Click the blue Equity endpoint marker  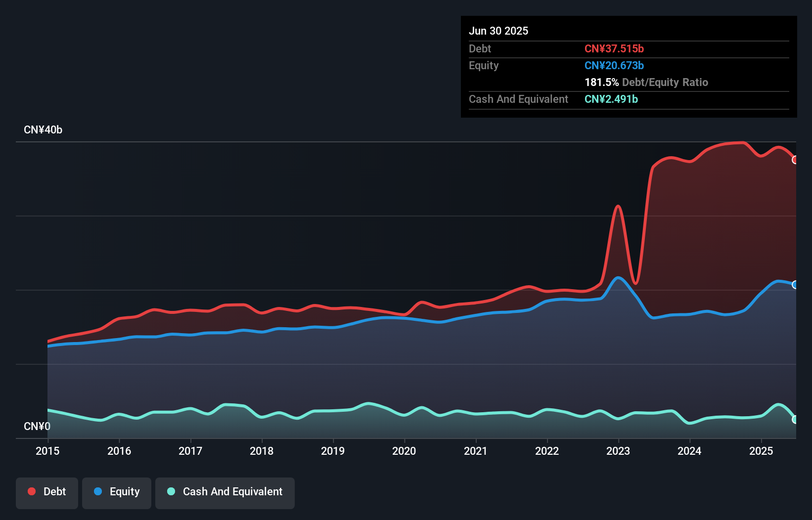(x=795, y=285)
